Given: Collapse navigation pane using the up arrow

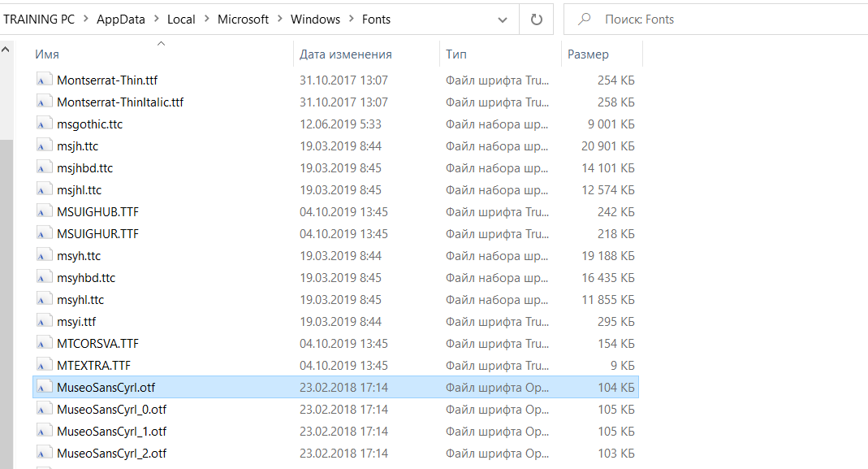Looking at the screenshot, I should point(6,50).
